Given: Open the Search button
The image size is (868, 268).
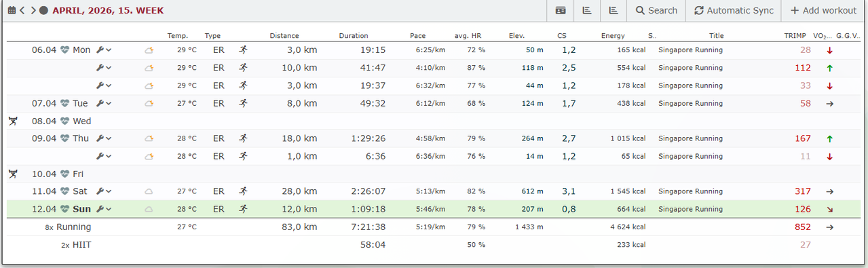Looking at the screenshot, I should [x=656, y=10].
